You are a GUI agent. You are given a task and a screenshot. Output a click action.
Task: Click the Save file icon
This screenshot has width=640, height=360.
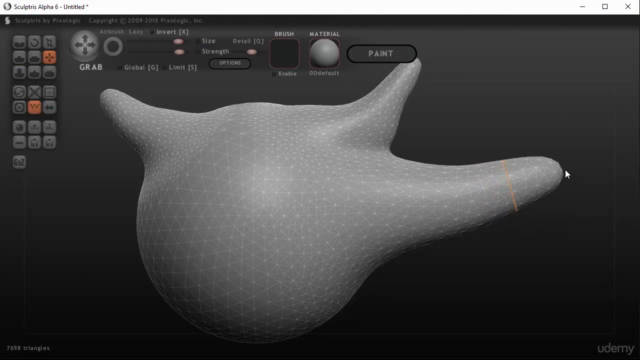click(49, 142)
